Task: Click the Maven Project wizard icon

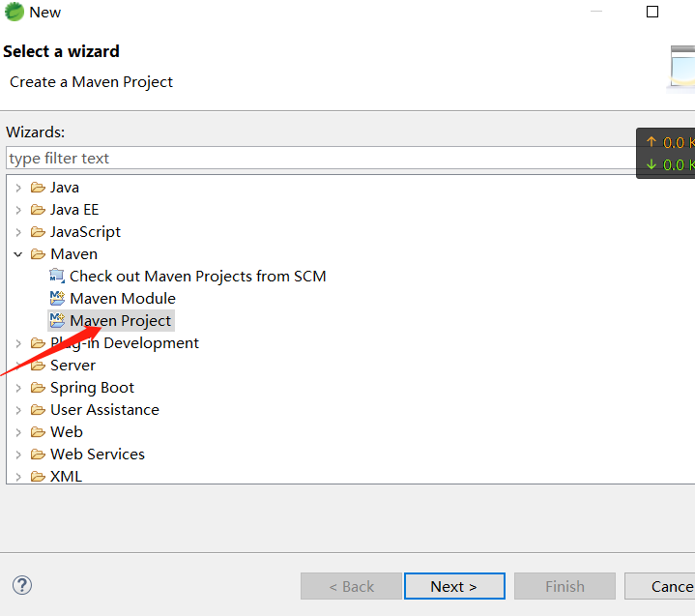Action: click(57, 320)
